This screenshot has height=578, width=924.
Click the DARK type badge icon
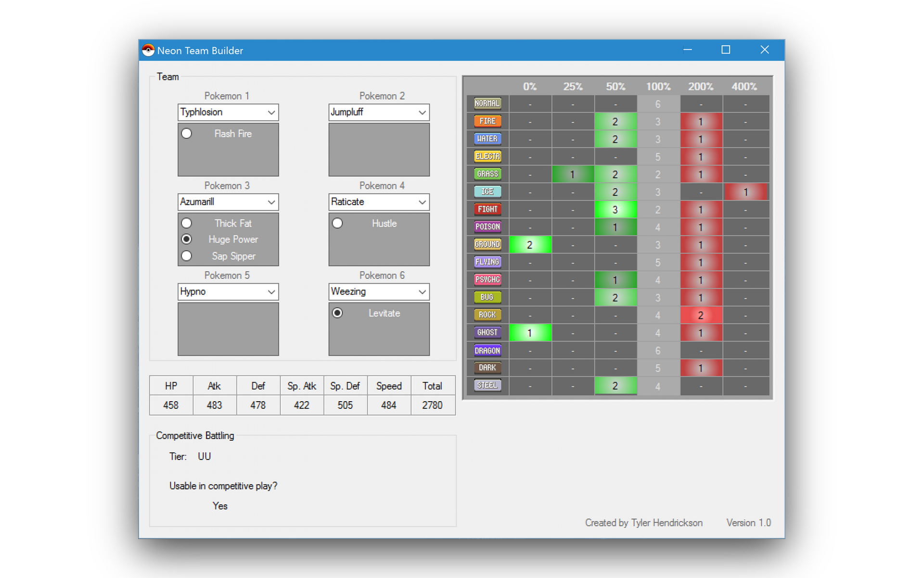(488, 368)
